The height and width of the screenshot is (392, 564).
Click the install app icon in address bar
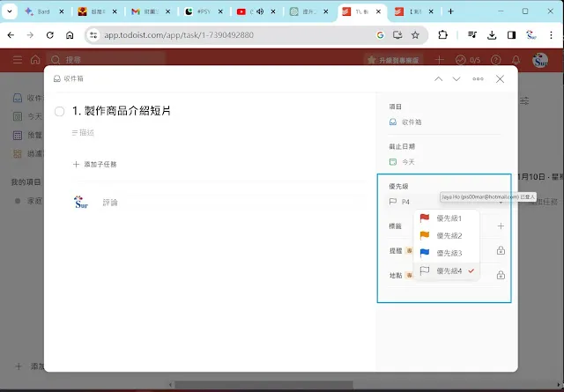397,35
